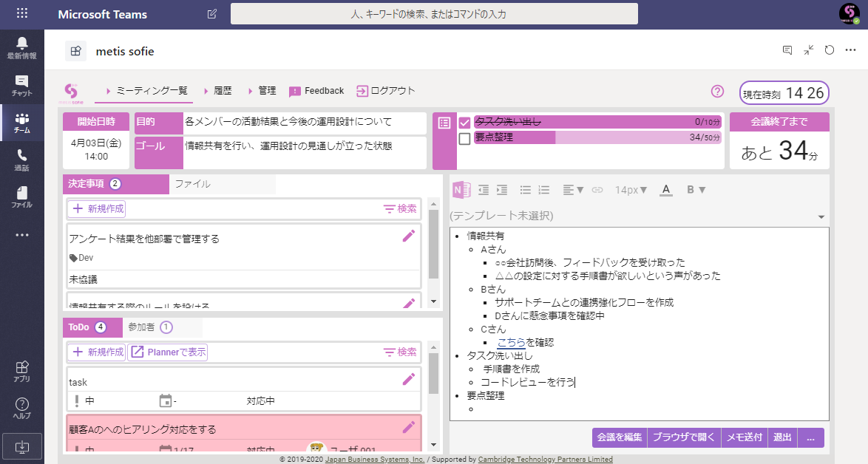868x464 pixels.
Task: Click the メモ送付 button
Action: 744,437
